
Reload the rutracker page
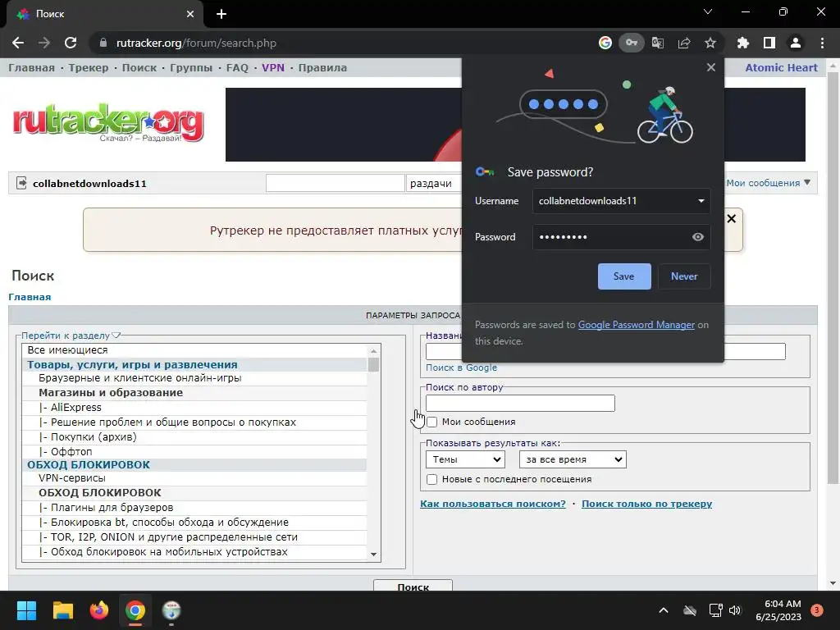pyautogui.click(x=71, y=43)
